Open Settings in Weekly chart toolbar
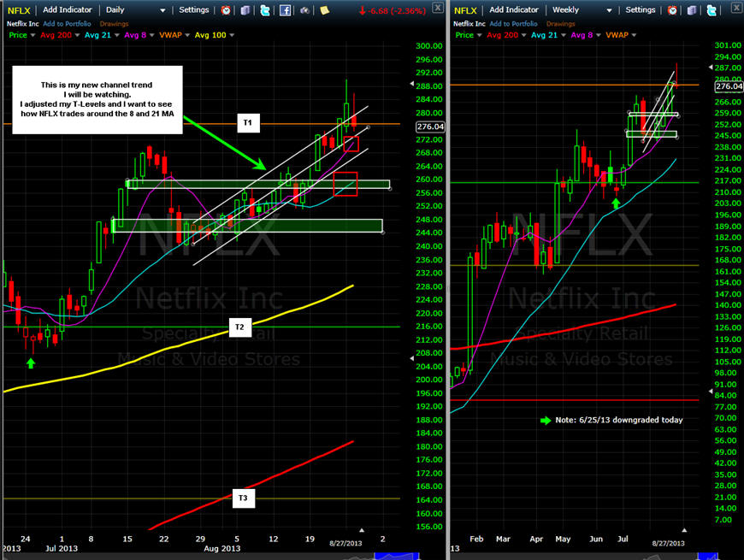The width and height of the screenshot is (744, 560). click(x=640, y=10)
